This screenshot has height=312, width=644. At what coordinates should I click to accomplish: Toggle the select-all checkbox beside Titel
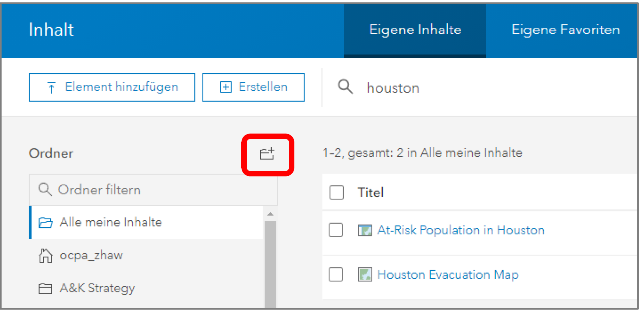[x=337, y=192]
